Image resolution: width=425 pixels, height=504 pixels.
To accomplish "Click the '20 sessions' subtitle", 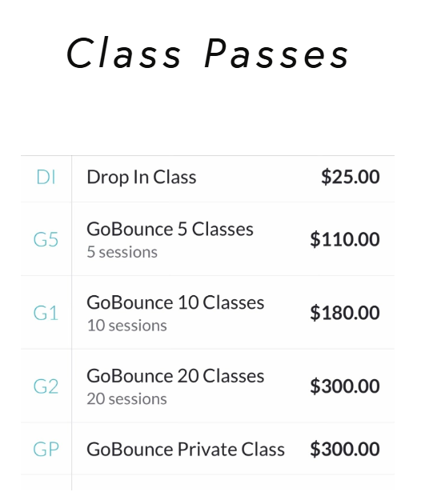I will (127, 399).
